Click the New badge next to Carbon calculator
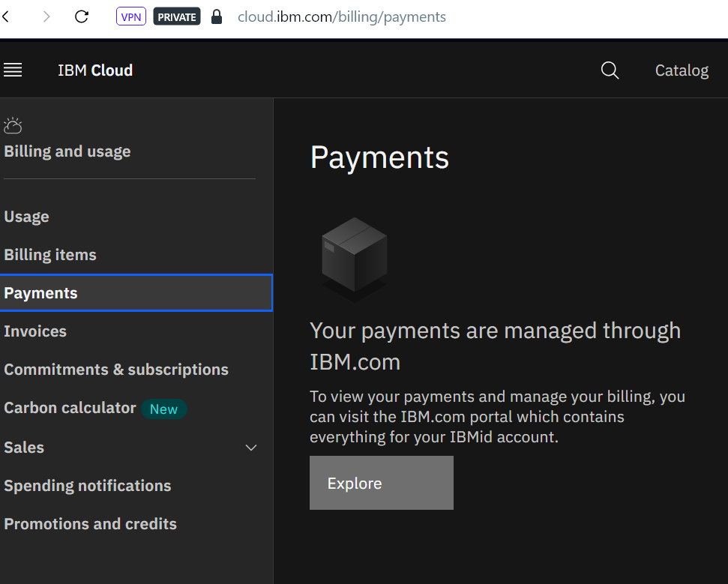This screenshot has height=584, width=728. coord(164,409)
